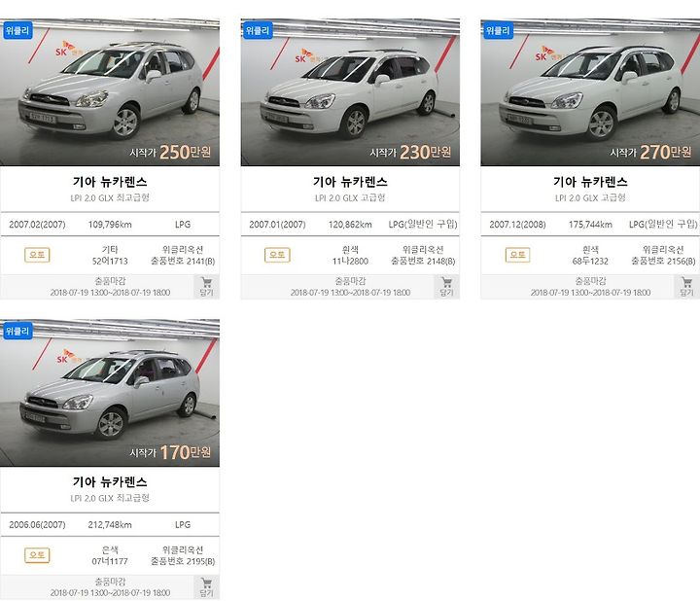Open the silver Carens photo priced 250만원
This screenshot has height=601, width=700.
tap(110, 92)
